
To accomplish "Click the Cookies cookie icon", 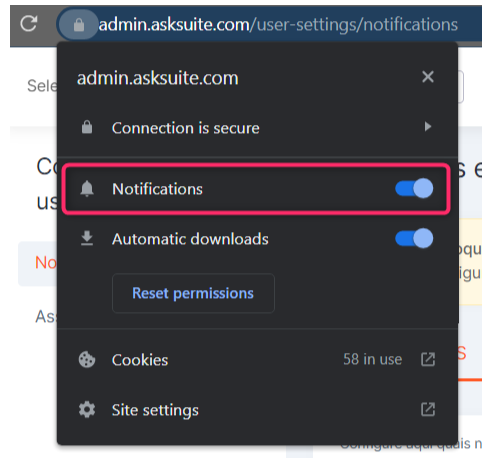I will click(x=87, y=359).
